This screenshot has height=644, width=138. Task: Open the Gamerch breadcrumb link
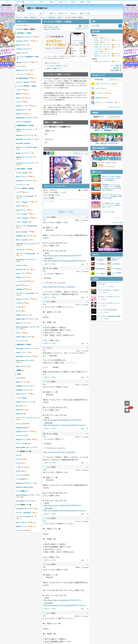coord(19,17)
